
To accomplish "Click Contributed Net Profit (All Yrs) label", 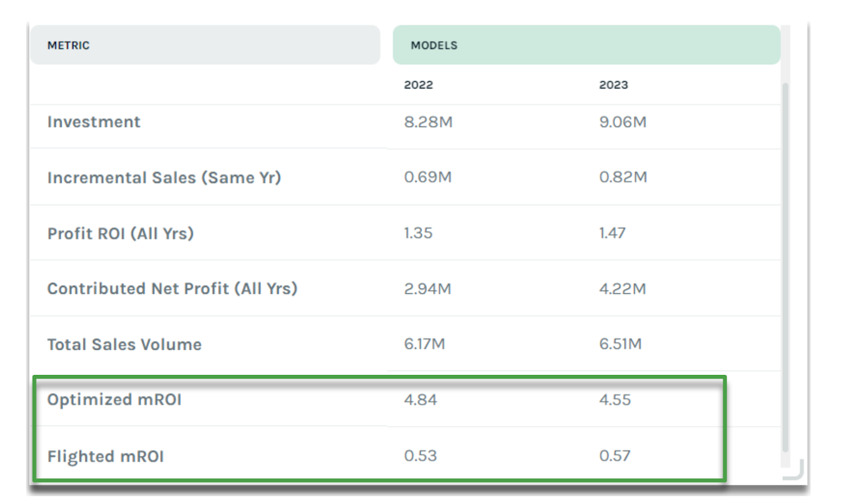I will pos(172,289).
